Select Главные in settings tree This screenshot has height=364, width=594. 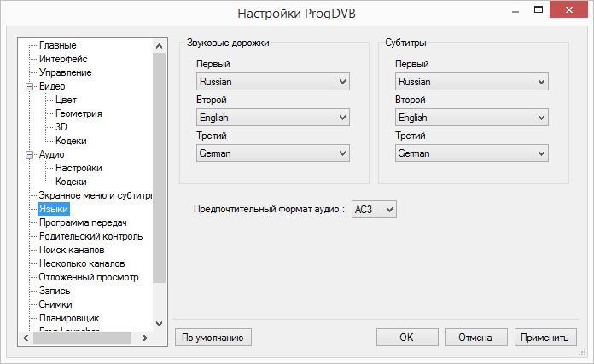click(x=57, y=45)
